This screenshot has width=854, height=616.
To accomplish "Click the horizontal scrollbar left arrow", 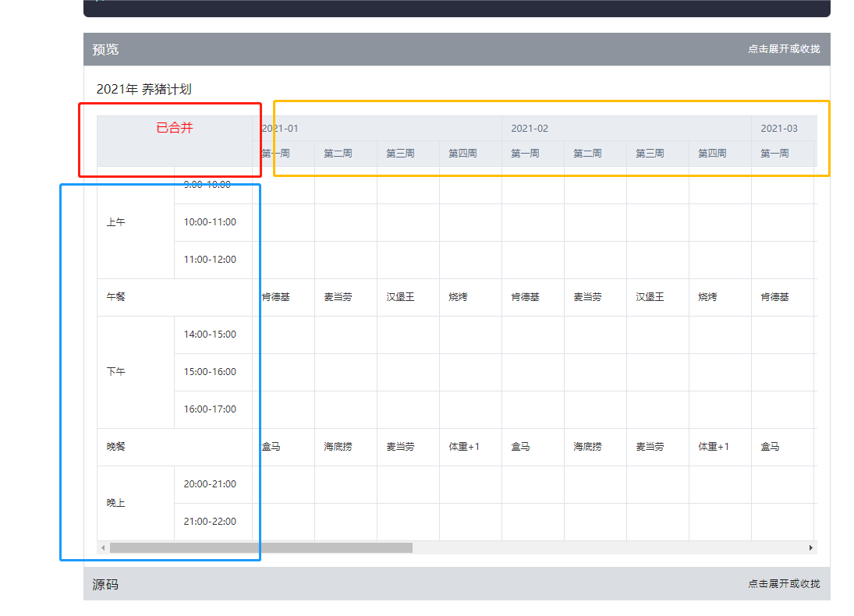I will point(103,547).
